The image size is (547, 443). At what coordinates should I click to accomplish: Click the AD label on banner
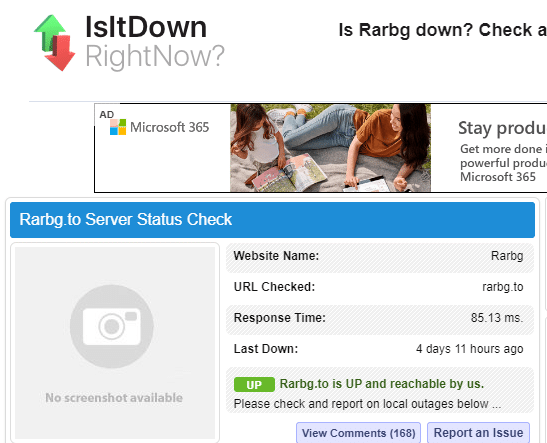point(106,115)
